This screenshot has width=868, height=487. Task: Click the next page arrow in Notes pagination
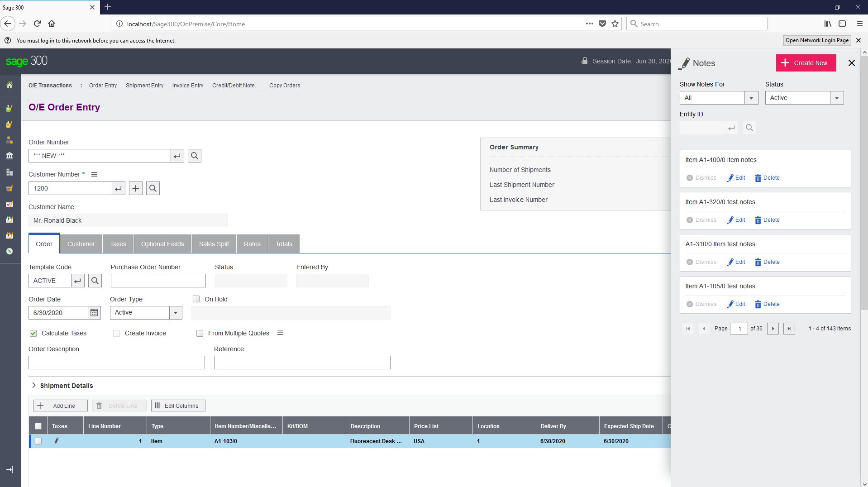(x=773, y=329)
